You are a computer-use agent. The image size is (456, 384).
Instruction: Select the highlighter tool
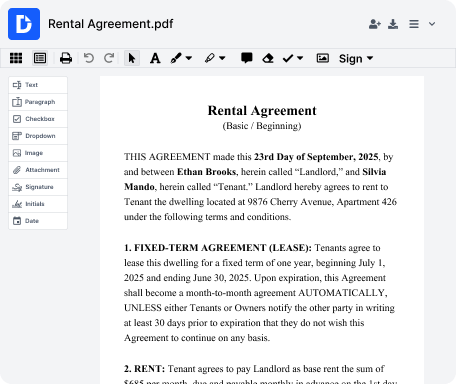(210, 58)
